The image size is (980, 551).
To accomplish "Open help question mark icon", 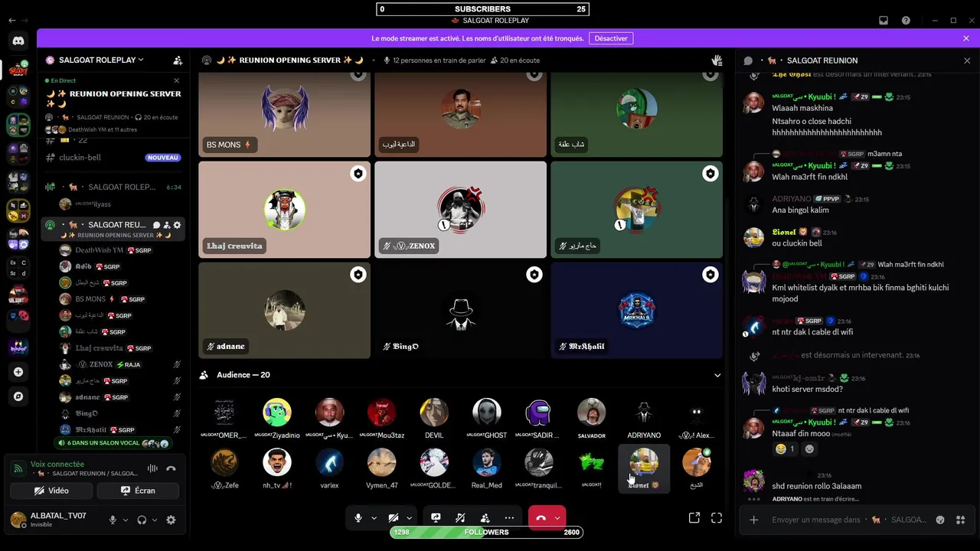I will click(x=906, y=21).
